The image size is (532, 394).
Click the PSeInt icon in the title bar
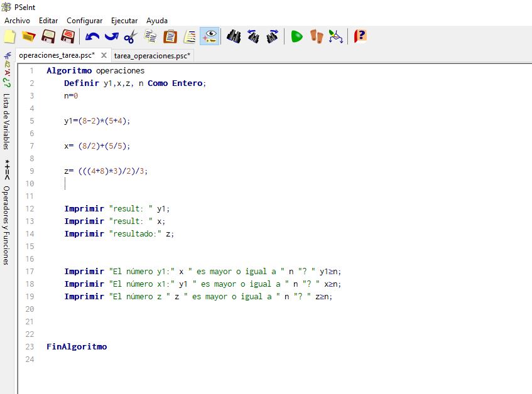[x=6, y=7]
